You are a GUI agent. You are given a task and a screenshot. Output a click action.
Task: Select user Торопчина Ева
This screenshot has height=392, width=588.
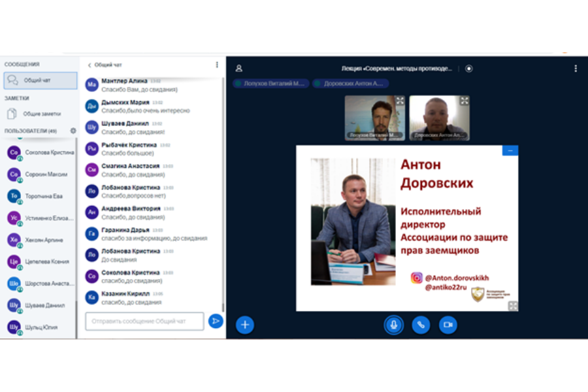click(x=41, y=196)
